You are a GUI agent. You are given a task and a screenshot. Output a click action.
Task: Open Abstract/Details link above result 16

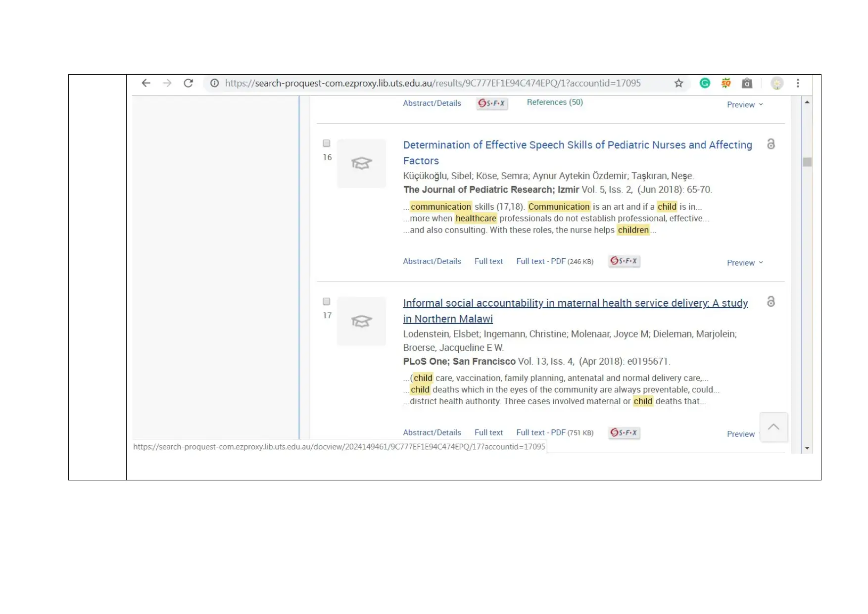click(432, 103)
